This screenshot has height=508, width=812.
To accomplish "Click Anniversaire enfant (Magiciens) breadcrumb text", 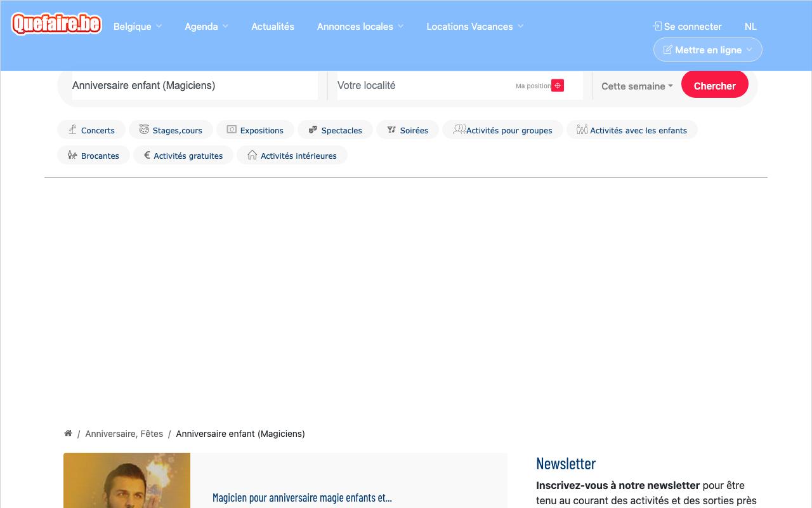I will (x=240, y=434).
